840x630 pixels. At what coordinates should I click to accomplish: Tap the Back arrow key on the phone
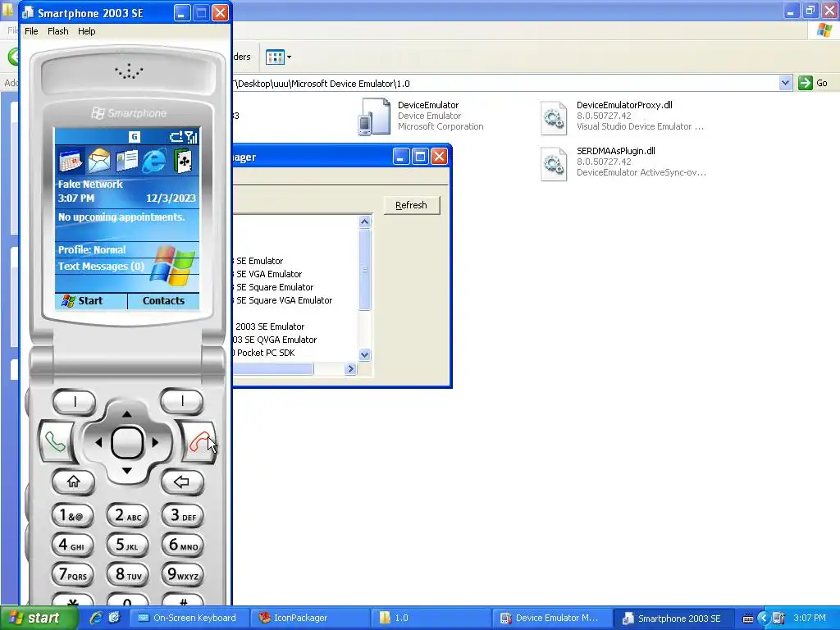click(x=182, y=482)
